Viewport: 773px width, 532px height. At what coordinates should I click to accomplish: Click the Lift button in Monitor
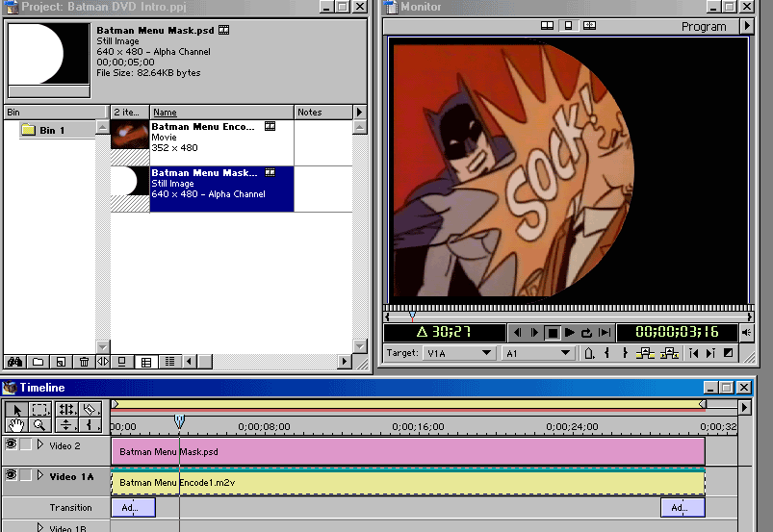pos(645,353)
